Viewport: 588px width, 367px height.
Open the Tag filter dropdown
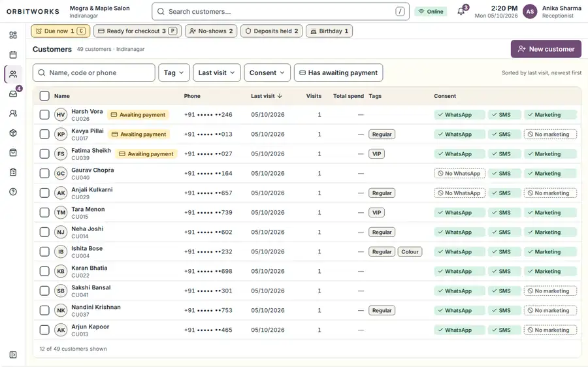(174, 72)
